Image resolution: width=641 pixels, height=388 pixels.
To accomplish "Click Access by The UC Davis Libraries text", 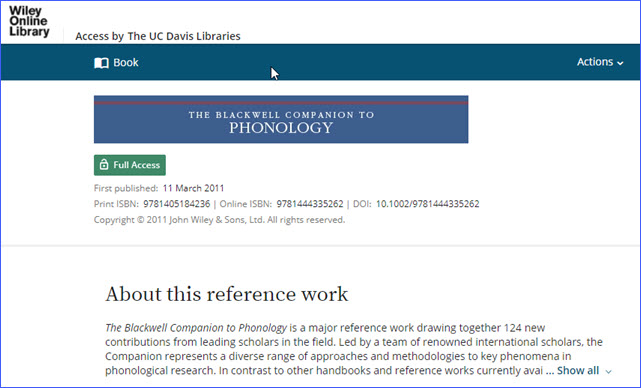I will click(x=158, y=36).
